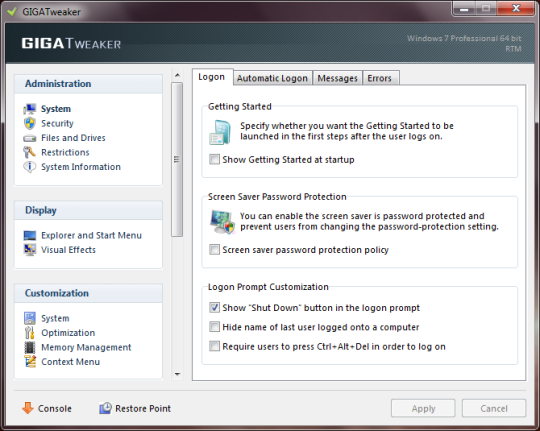Open the Errors tab
Image resolution: width=540 pixels, height=431 pixels.
tap(380, 78)
